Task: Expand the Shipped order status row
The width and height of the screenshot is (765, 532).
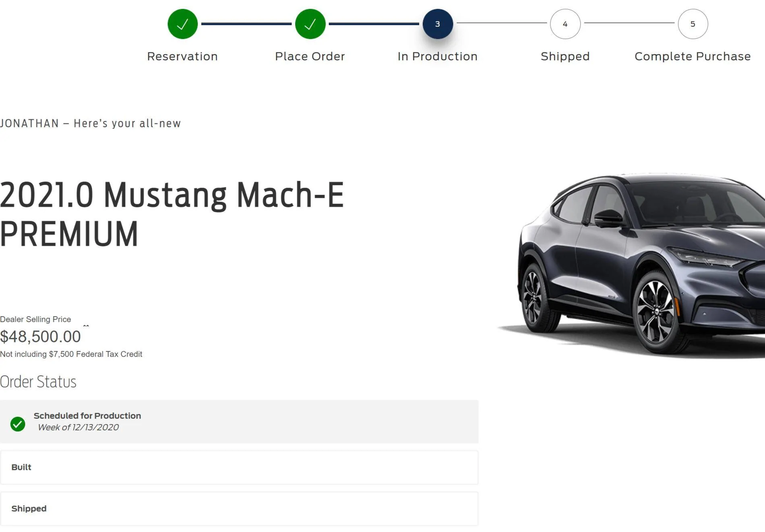Action: 239,509
